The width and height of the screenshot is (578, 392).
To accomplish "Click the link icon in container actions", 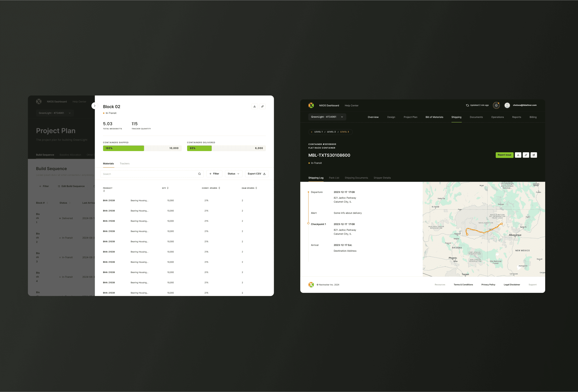I will (x=526, y=155).
